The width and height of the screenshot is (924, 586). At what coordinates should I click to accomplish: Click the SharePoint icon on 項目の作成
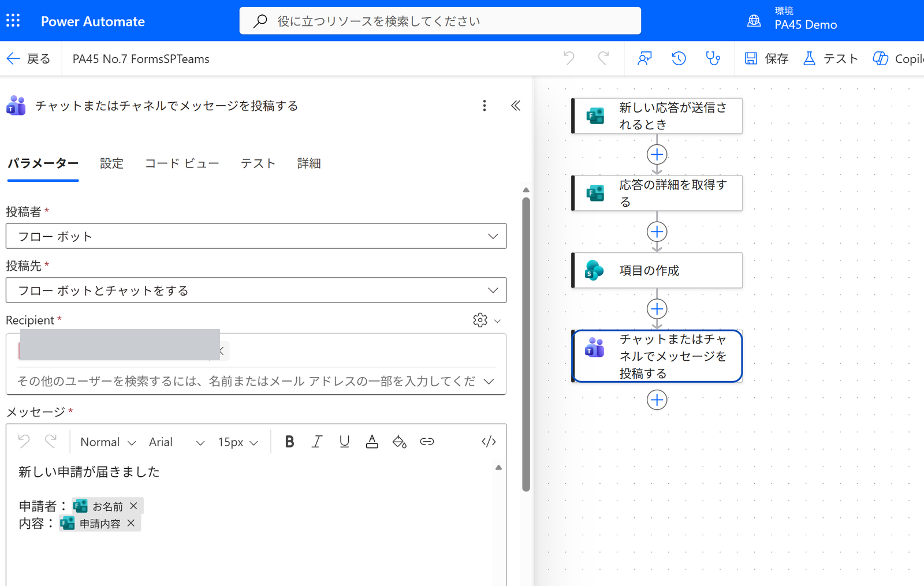coord(594,270)
